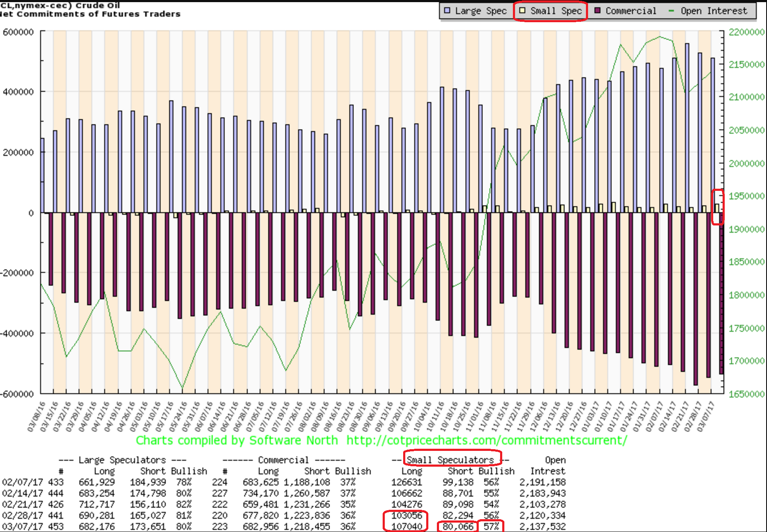Click the 02/14/17 row date in table

(x=22, y=493)
